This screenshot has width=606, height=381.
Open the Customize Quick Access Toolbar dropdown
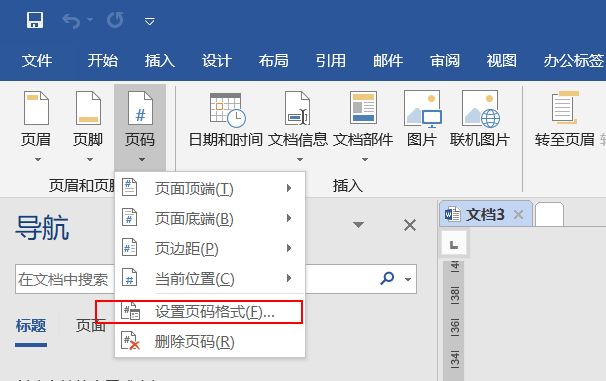click(x=150, y=21)
